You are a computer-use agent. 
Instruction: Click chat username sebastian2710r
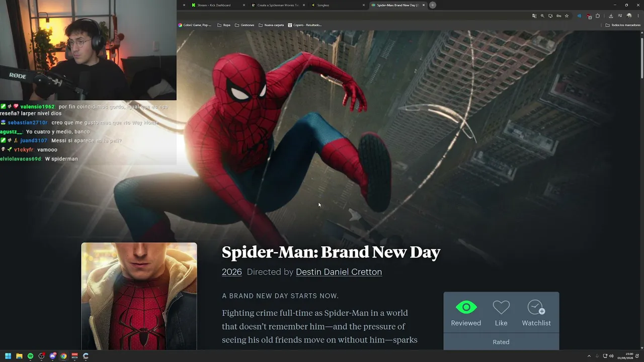(28, 123)
